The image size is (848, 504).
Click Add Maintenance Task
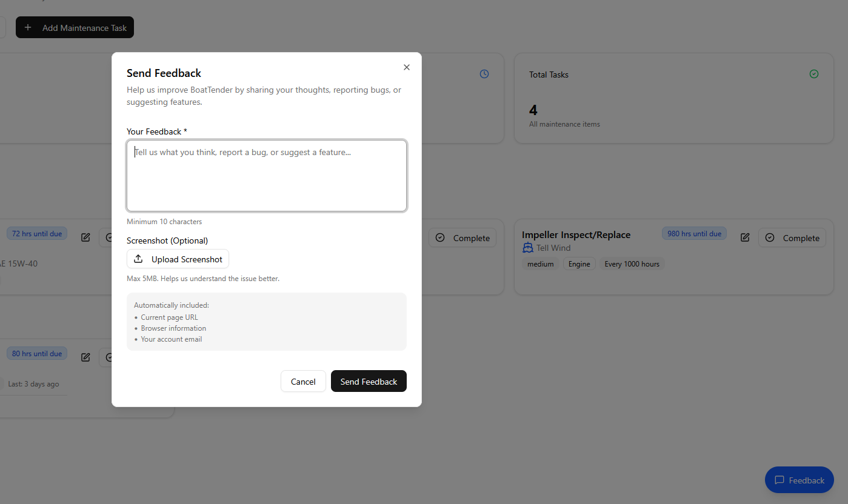click(75, 28)
